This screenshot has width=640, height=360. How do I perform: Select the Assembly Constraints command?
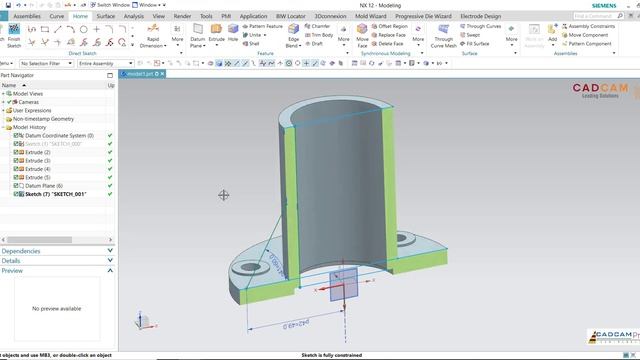point(588,26)
